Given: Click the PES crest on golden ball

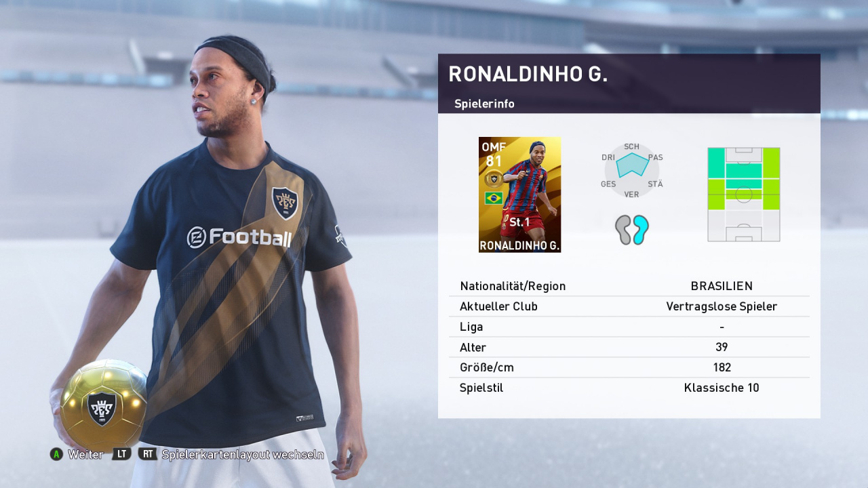Looking at the screenshot, I should [102, 409].
